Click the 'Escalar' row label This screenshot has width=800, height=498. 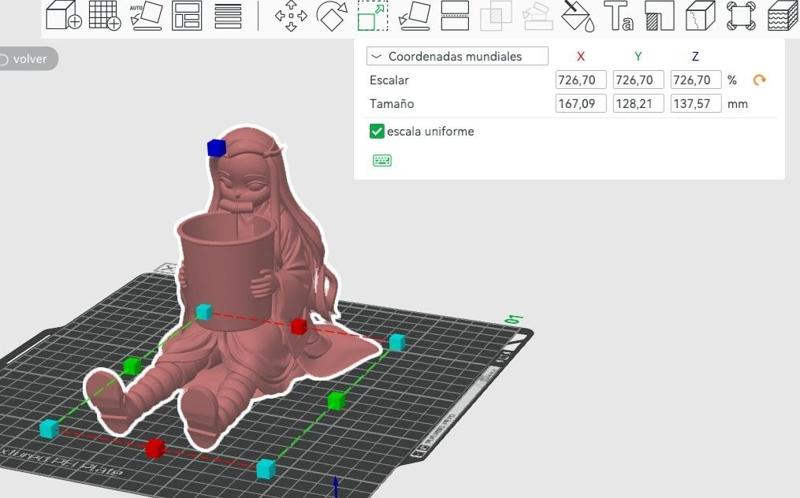pos(389,80)
